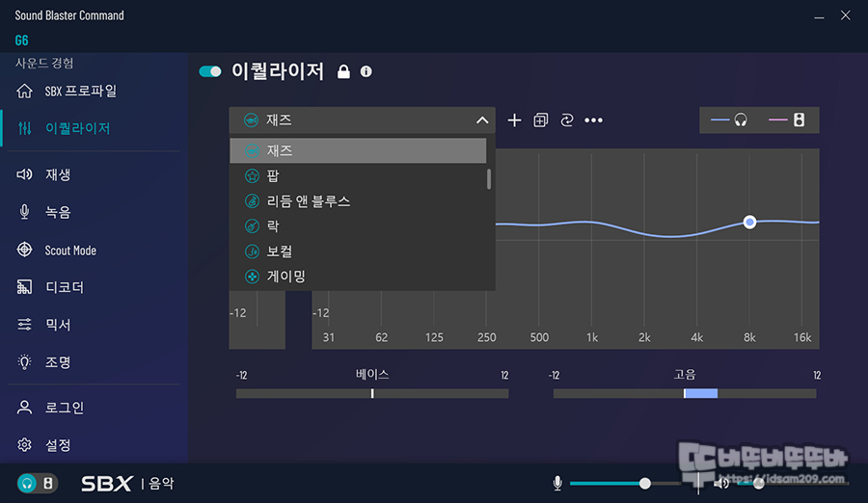Viewport: 868px width, 503px height.
Task: Choose the 게이밍 preset
Action: [358, 277]
